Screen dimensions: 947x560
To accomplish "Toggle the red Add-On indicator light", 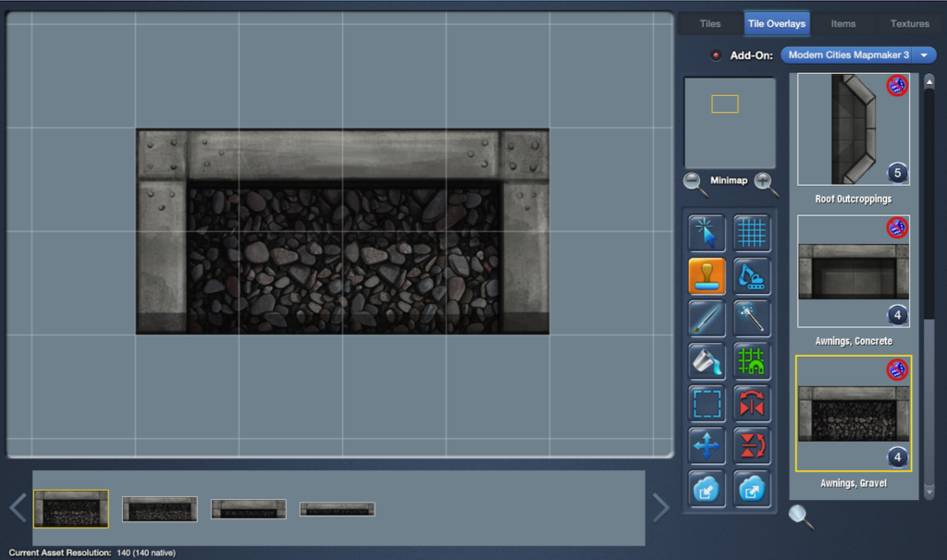I will click(x=716, y=55).
